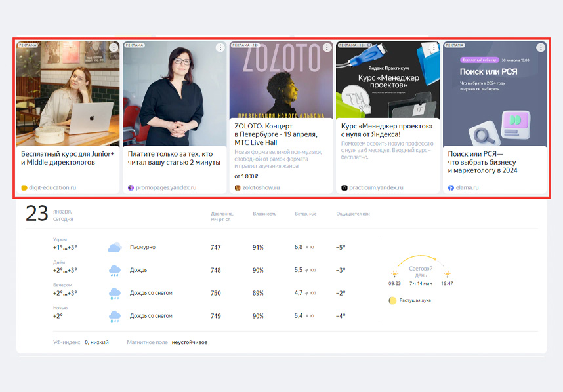Click the yellow moon icon beside Растущая луна
The height and width of the screenshot is (392, 563).
pyautogui.click(x=392, y=300)
